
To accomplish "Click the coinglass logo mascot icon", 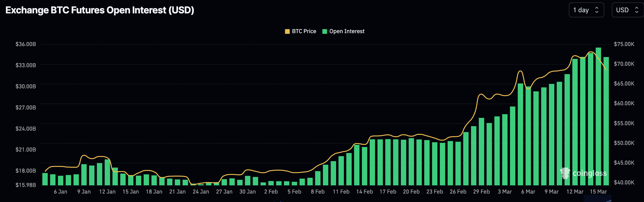I will 565,173.
